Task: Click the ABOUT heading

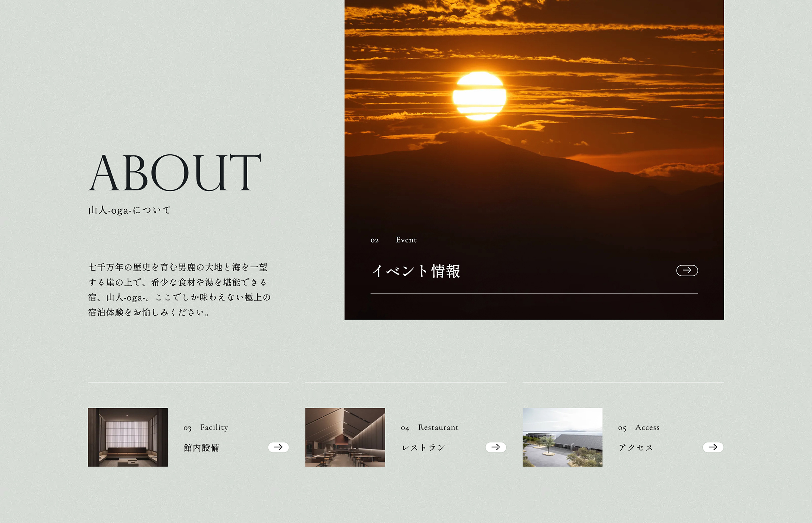Action: tap(175, 172)
